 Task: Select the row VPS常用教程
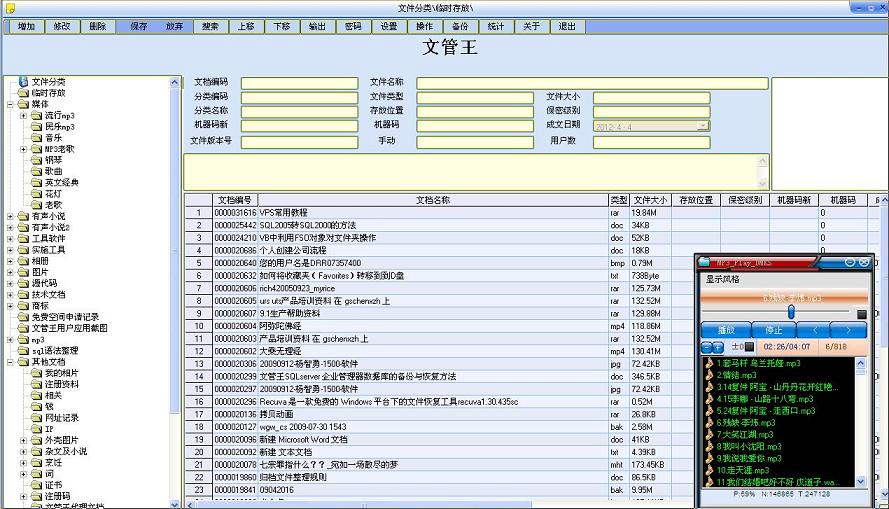pos(533,213)
